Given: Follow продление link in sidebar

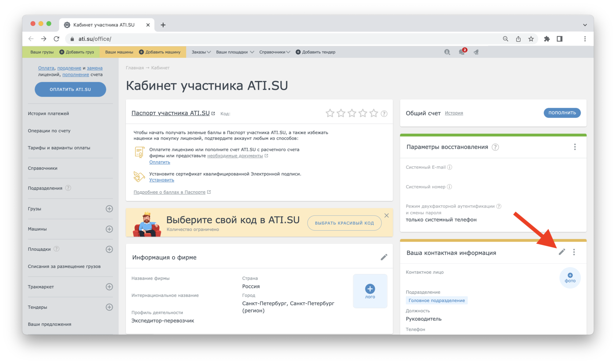Looking at the screenshot, I should 69,68.
